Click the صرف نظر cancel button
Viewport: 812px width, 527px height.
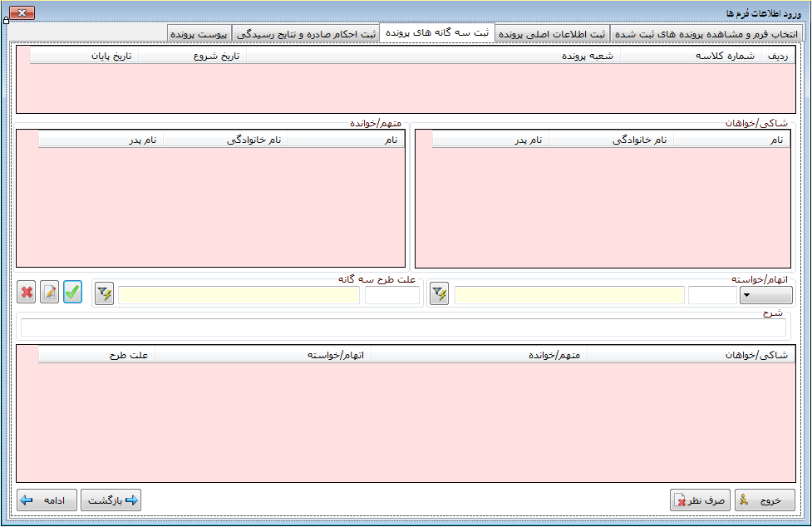700,500
